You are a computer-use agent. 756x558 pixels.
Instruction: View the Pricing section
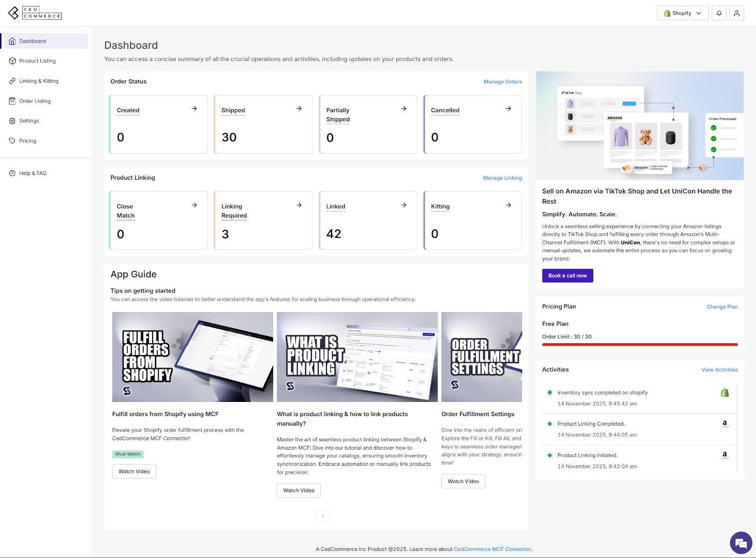click(27, 140)
